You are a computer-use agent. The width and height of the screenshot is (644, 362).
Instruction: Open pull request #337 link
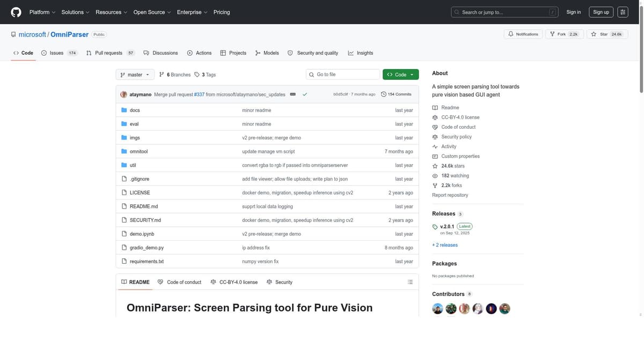(x=199, y=94)
